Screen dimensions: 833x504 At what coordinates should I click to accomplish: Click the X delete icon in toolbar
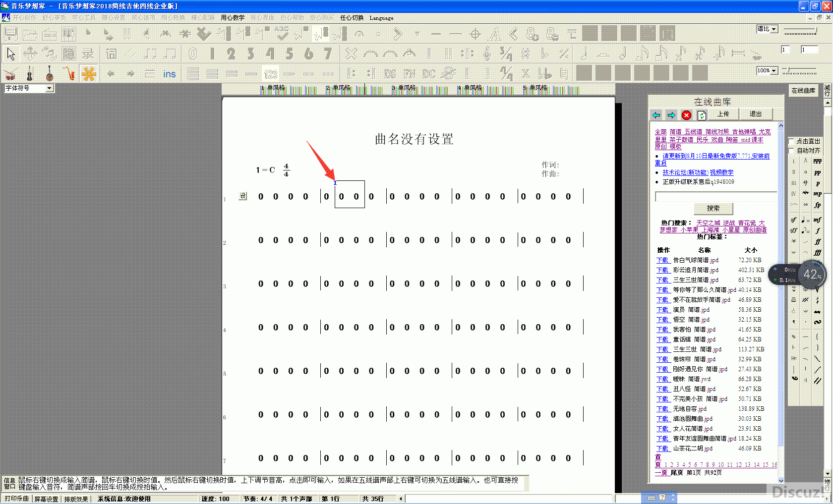[351, 53]
